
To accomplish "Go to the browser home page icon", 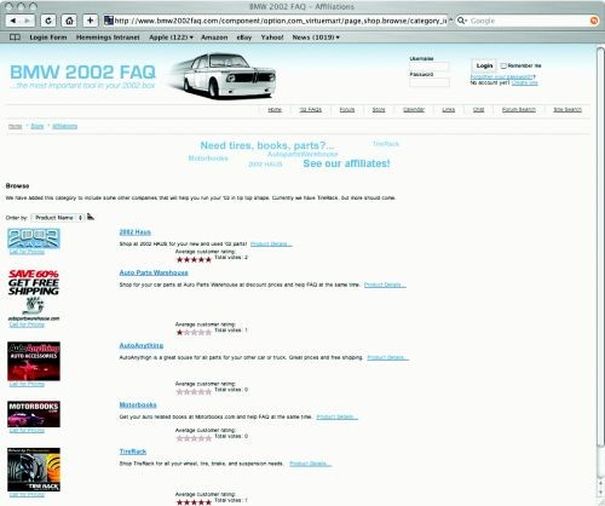I will [69, 21].
